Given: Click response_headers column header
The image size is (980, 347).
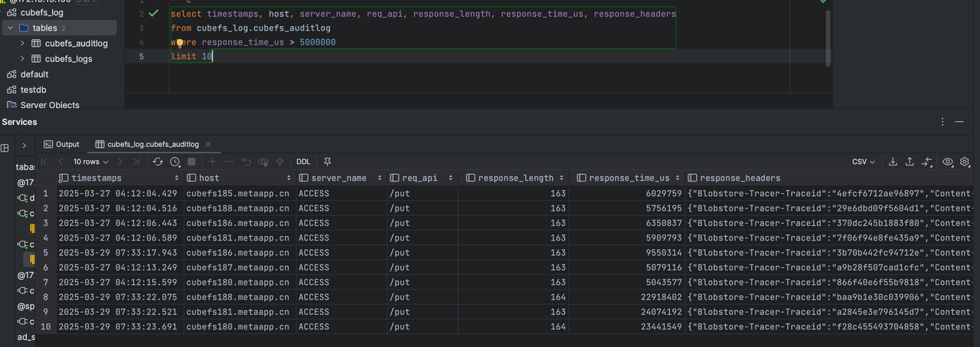Looking at the screenshot, I should pos(740,178).
